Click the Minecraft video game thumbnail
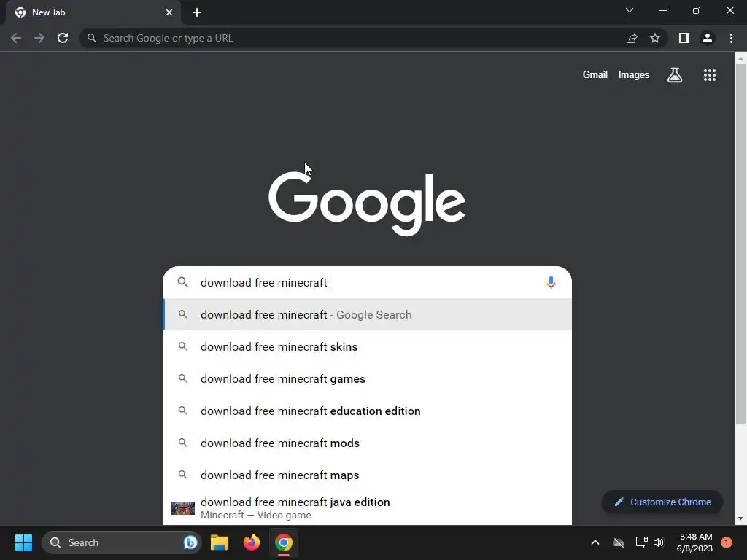The width and height of the screenshot is (747, 560). pyautogui.click(x=183, y=508)
